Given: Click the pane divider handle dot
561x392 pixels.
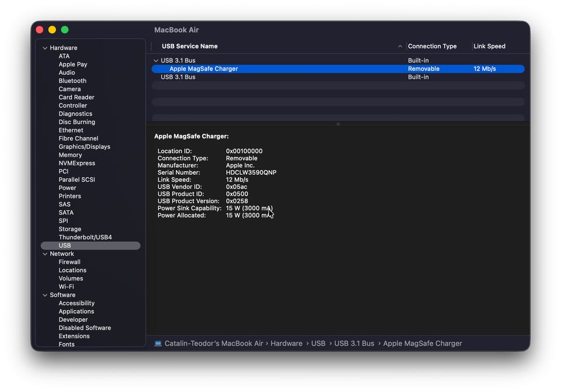Looking at the screenshot, I should tap(338, 124).
